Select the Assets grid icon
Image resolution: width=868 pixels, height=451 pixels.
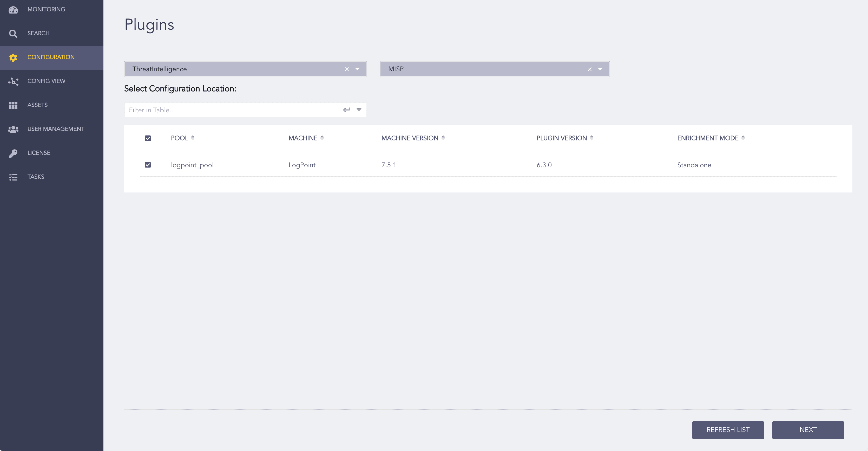[x=14, y=105]
